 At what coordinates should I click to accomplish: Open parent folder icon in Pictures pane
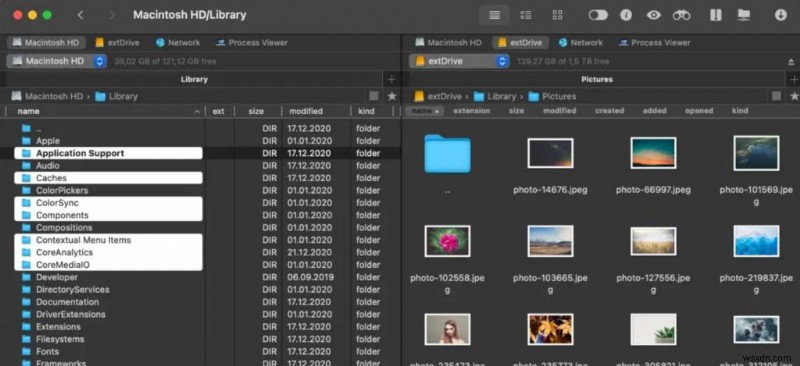(x=447, y=153)
